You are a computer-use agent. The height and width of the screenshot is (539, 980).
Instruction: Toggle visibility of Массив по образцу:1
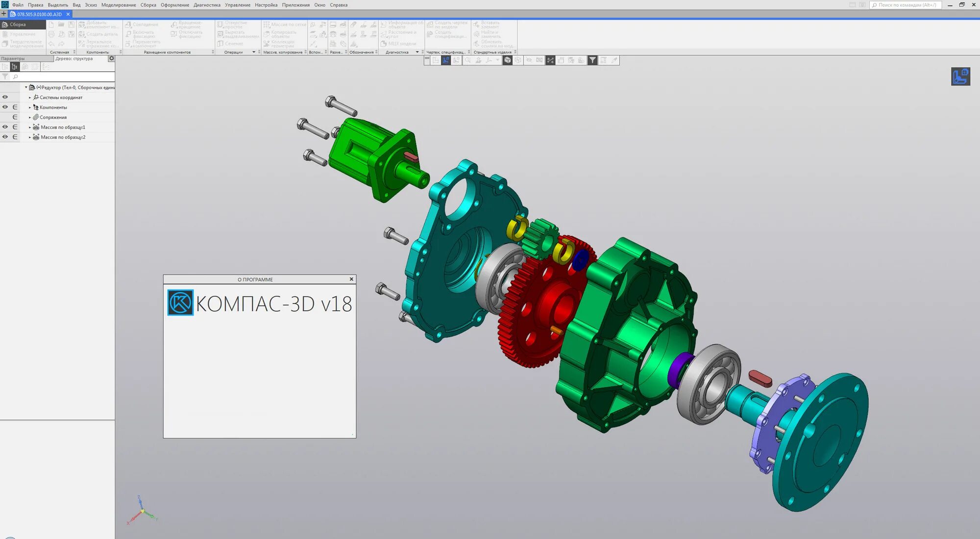(5, 127)
